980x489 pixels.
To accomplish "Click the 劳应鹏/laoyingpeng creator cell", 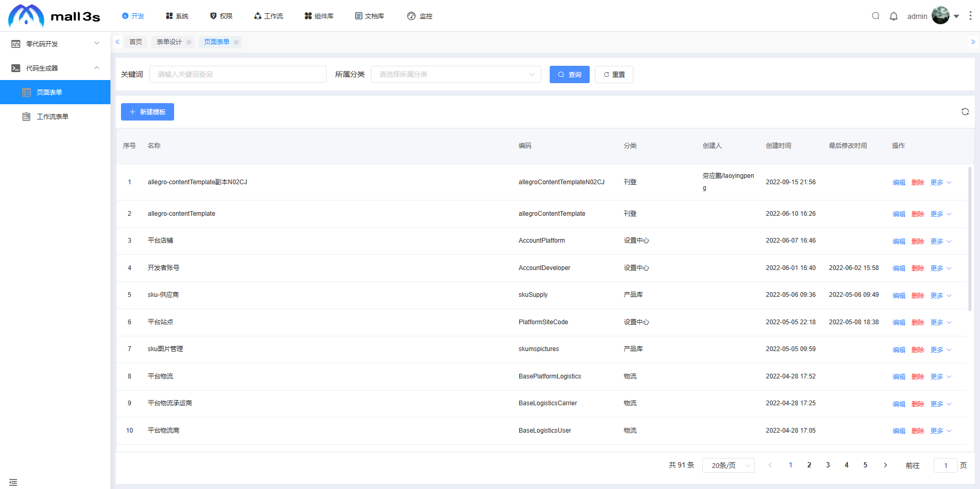I will 729,182.
